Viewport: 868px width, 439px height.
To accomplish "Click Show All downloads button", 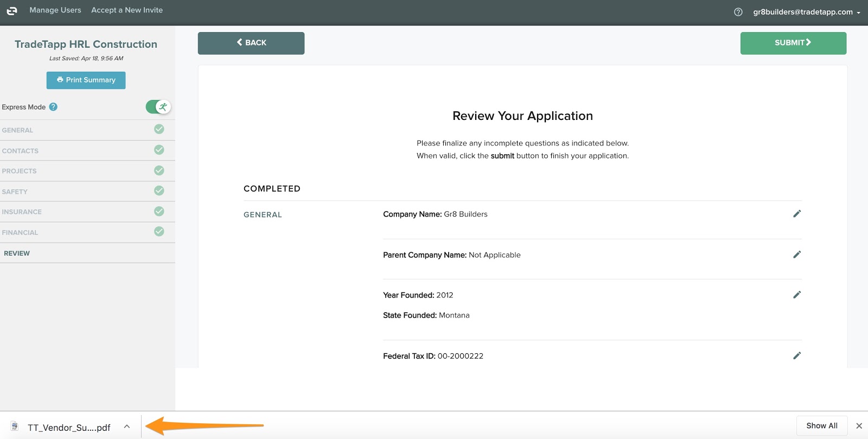I will [x=821, y=426].
